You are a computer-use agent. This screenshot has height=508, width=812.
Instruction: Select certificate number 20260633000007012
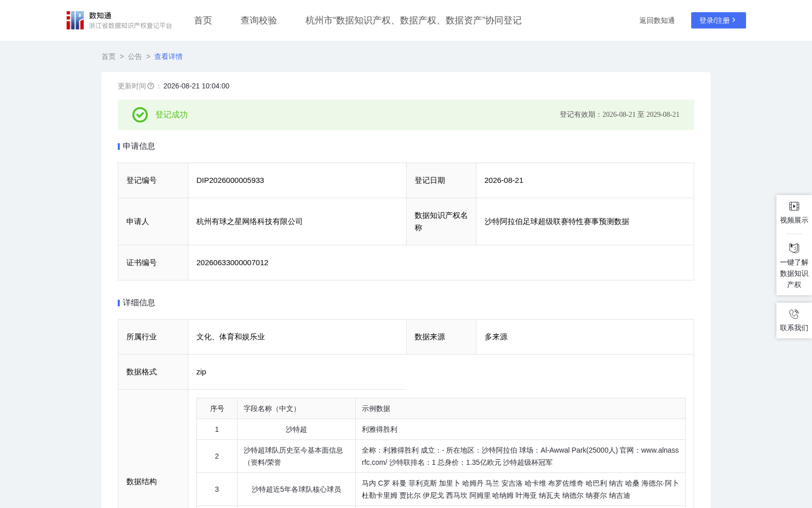coord(232,263)
